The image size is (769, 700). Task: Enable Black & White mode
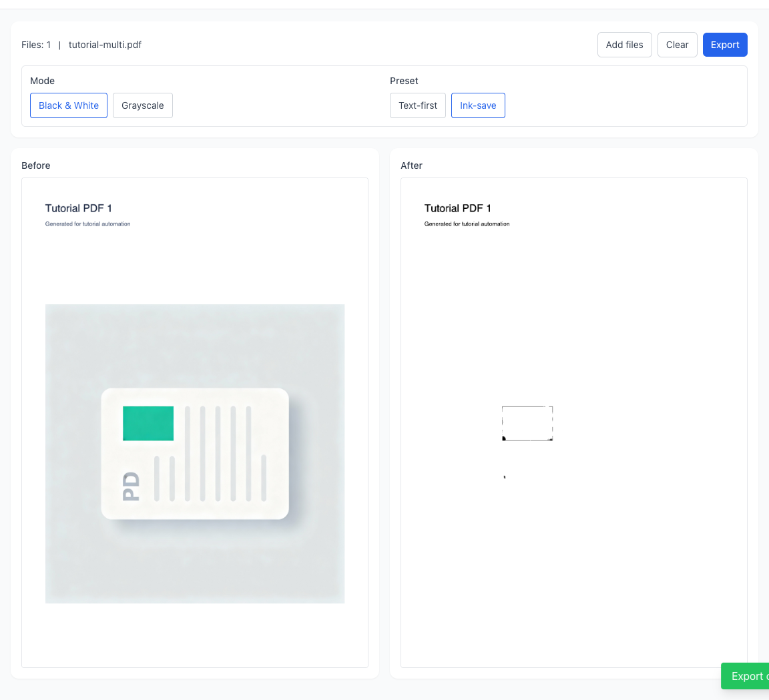click(68, 105)
